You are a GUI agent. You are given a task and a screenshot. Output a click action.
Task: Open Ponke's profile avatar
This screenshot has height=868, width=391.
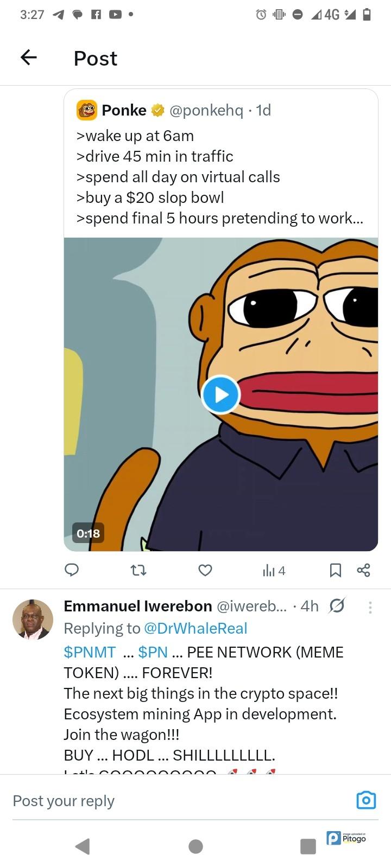click(87, 110)
